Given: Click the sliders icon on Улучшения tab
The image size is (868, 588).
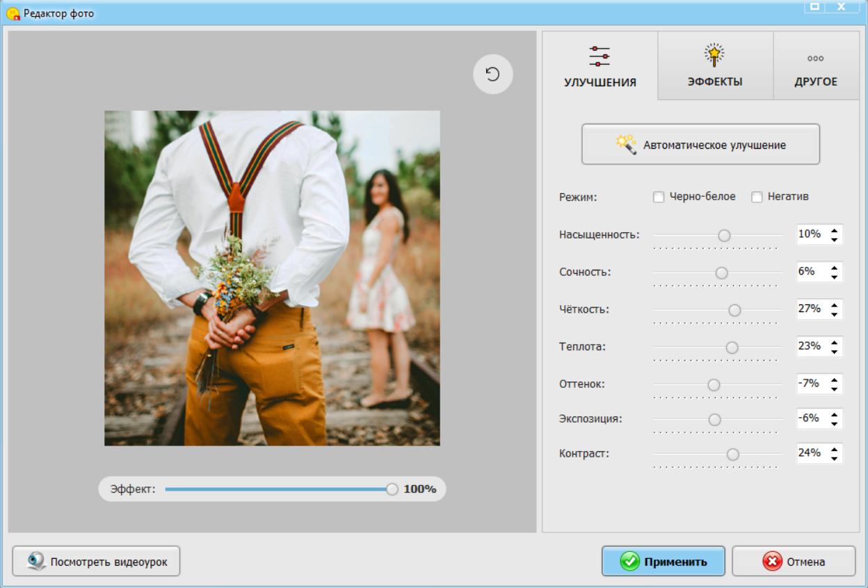Looking at the screenshot, I should pos(600,56).
